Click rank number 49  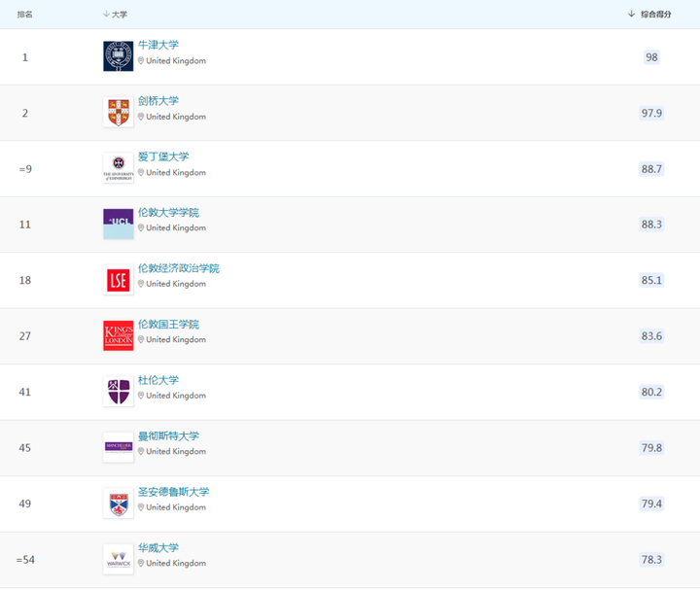point(25,503)
